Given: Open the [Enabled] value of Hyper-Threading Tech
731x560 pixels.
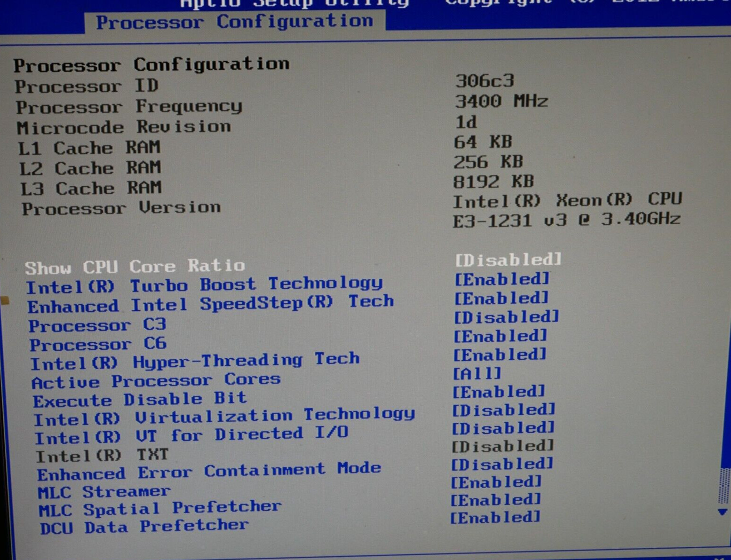Looking at the screenshot, I should tap(500, 354).
